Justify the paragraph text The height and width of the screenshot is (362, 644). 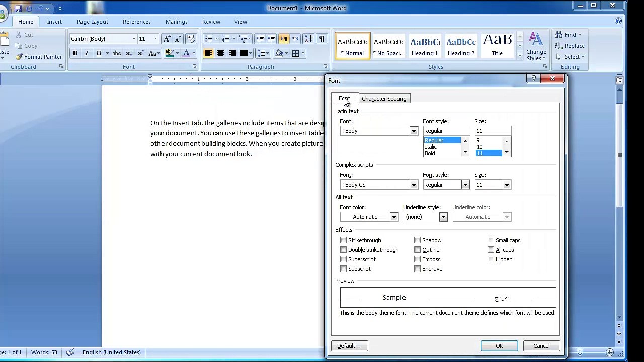(x=244, y=53)
